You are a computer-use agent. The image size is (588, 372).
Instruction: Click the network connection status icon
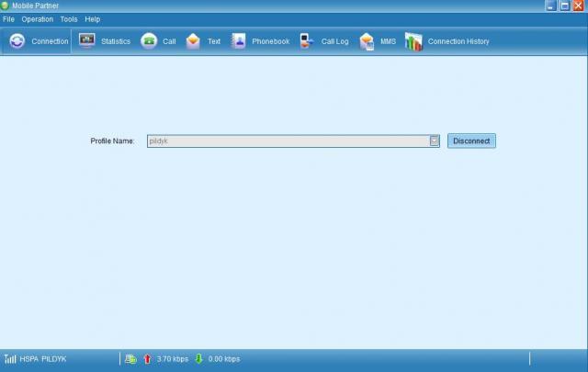[x=130, y=358]
